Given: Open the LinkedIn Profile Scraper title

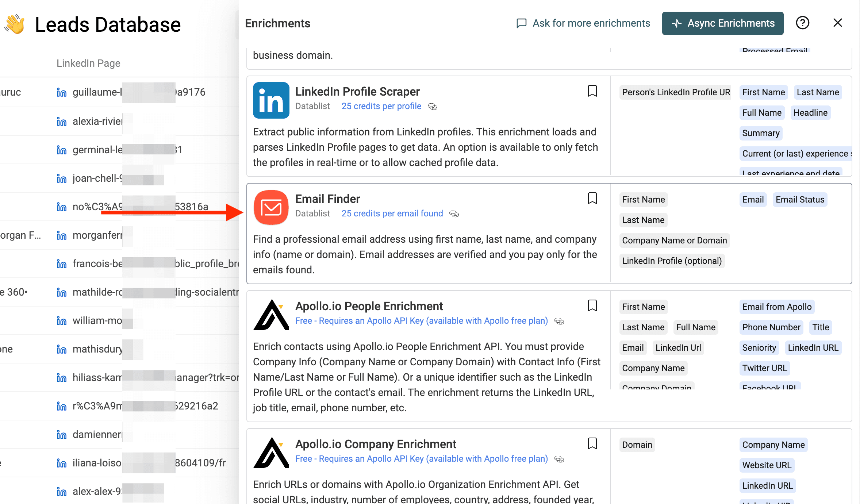Looking at the screenshot, I should tap(357, 92).
